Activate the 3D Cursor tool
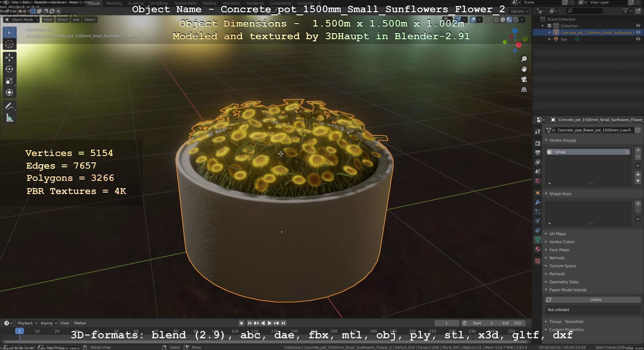The image size is (644, 350). click(10, 44)
